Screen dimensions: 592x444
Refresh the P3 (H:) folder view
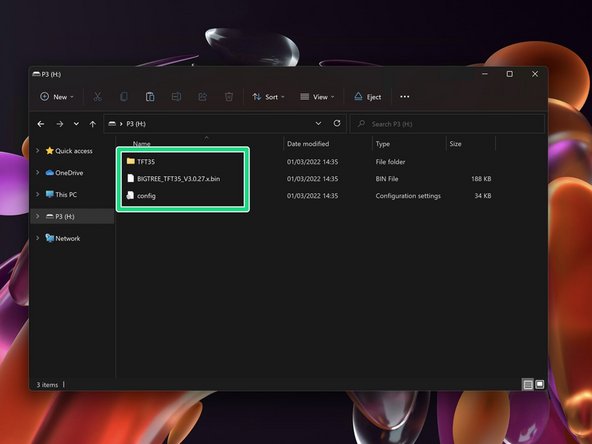[337, 123]
